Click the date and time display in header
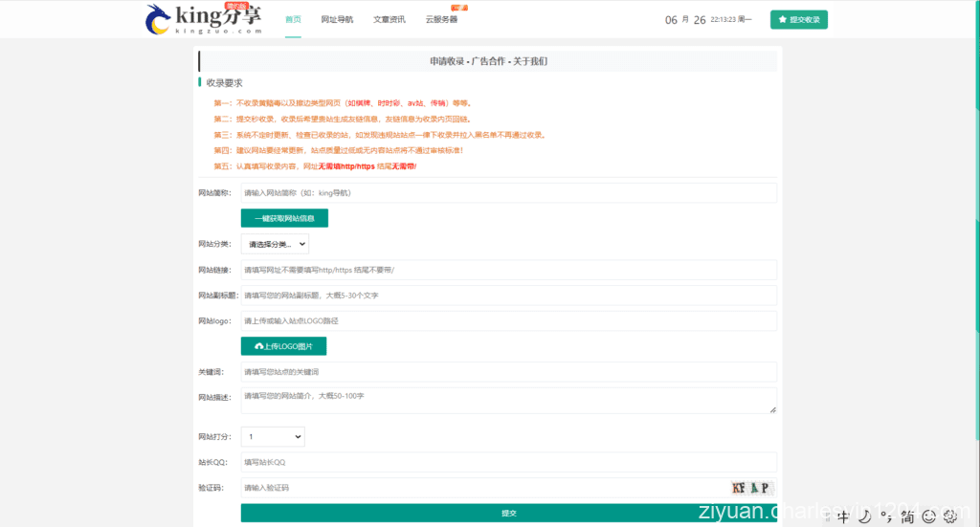The width and height of the screenshot is (980, 527). pyautogui.click(x=708, y=19)
